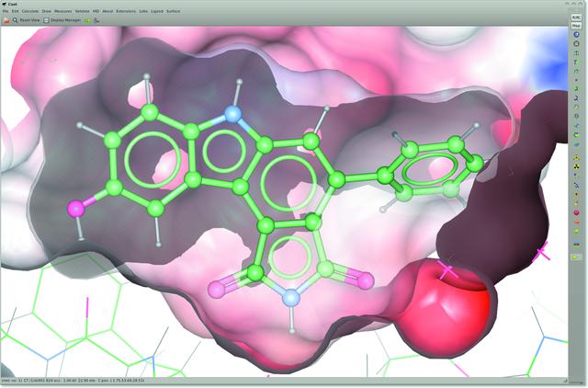The height and width of the screenshot is (388, 588).
Task: Click the boxed green icon ending the side toolbar
Action: [576, 257]
